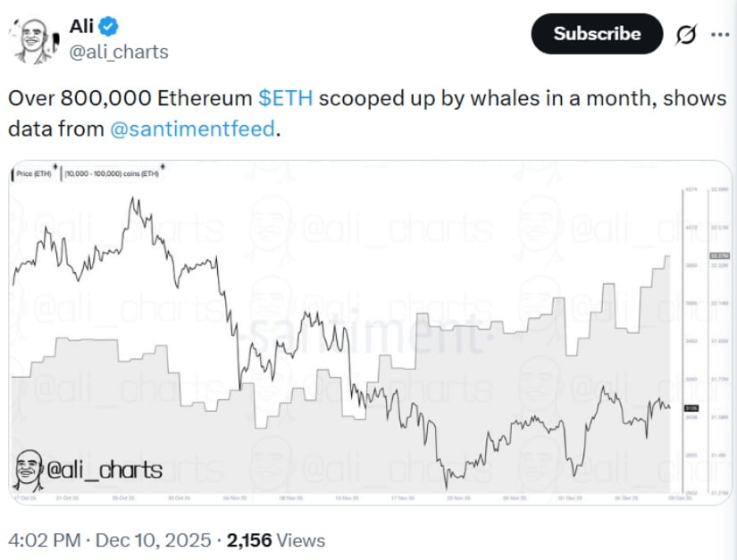Open Grok analysis for this post
The image size is (737, 560).
[684, 34]
